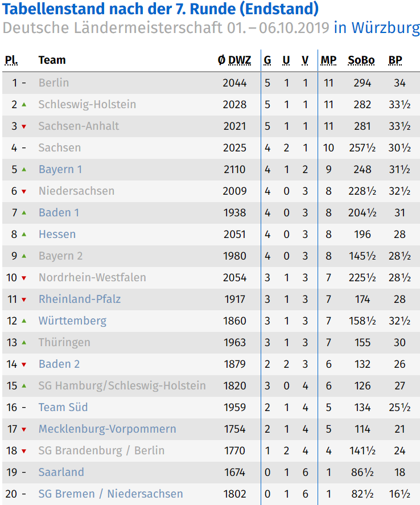Click the green up arrow next to Hessen
The image size is (420, 505).
[x=24, y=234]
